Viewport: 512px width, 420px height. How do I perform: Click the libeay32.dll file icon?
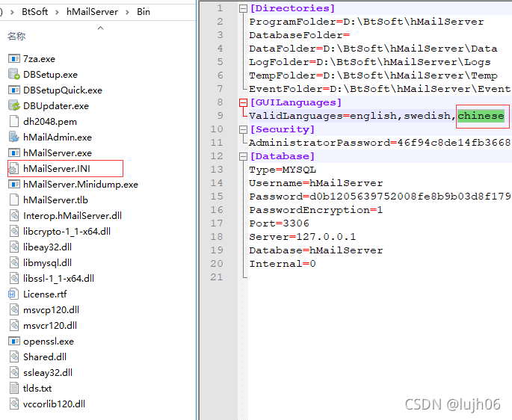click(x=13, y=247)
